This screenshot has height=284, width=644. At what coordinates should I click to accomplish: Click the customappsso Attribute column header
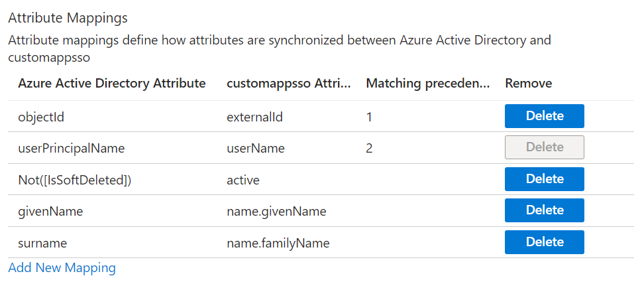pyautogui.click(x=289, y=84)
